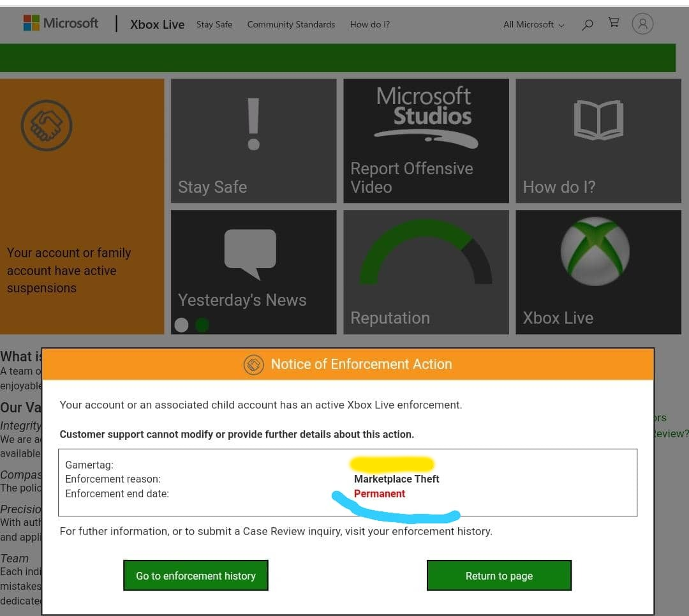Select the second green carousel dot
Viewport: 689px width, 616px height.
(x=202, y=325)
